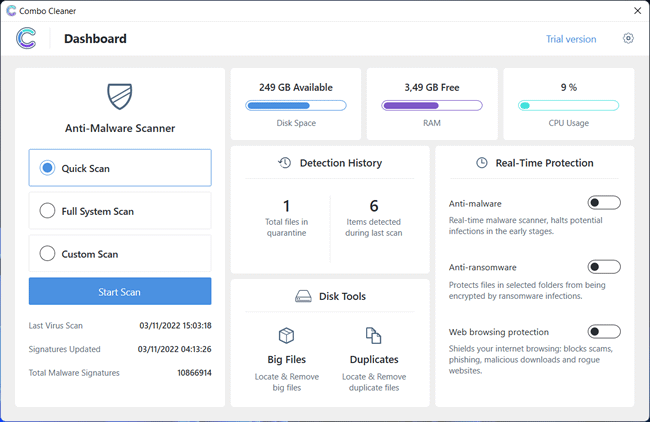Click the Trial version link
The width and height of the screenshot is (650, 422).
pos(571,39)
